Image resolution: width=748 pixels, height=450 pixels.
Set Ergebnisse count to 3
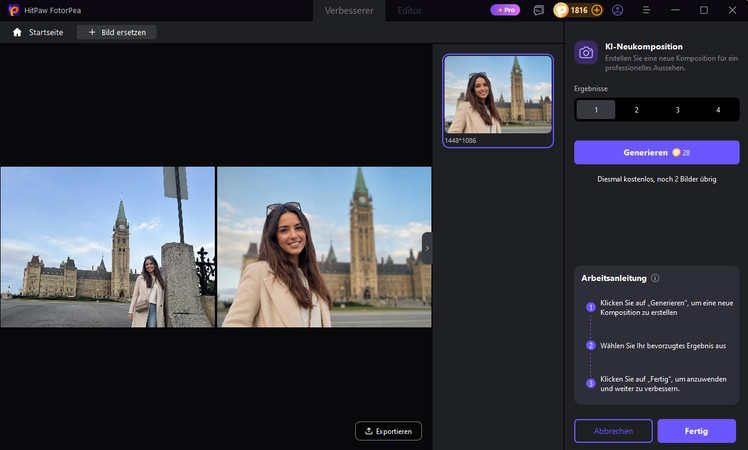pyautogui.click(x=677, y=110)
